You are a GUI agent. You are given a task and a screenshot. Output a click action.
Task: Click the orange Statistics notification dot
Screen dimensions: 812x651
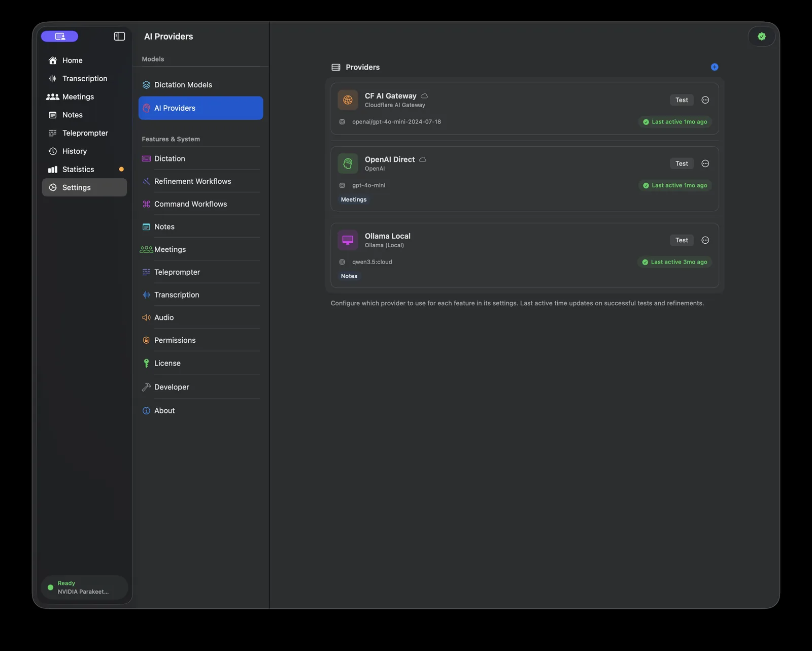[121, 169]
